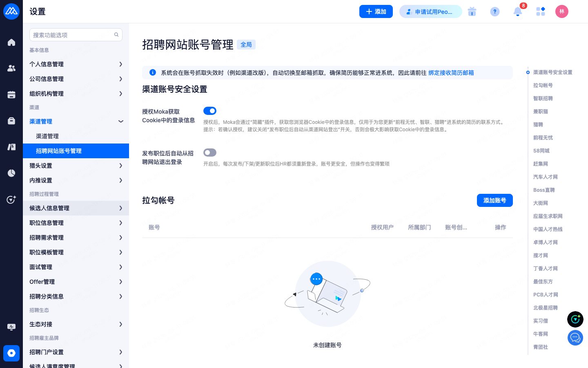The height and width of the screenshot is (368, 588).
Task: Jump to 58同城 section anchor
Action: pos(541,151)
